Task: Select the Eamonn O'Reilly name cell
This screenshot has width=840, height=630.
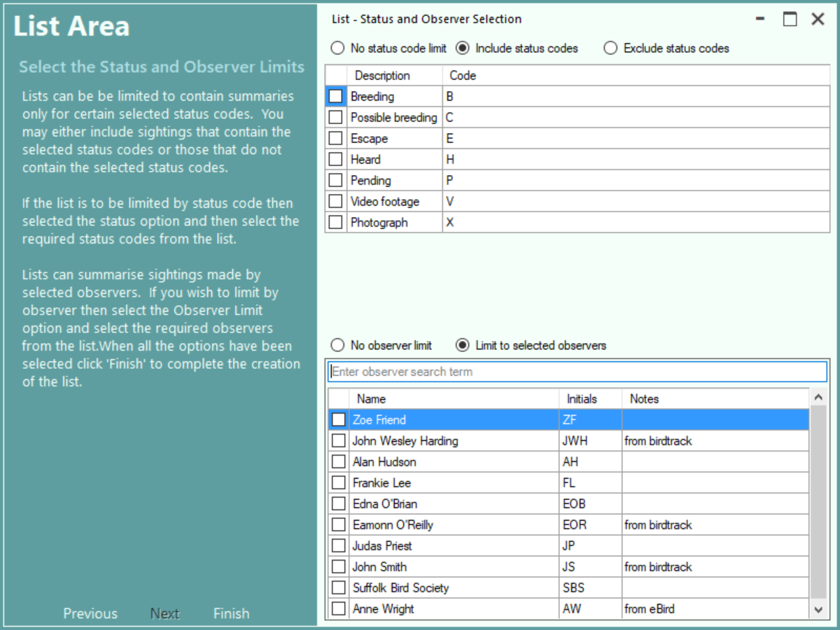Action: click(x=454, y=525)
